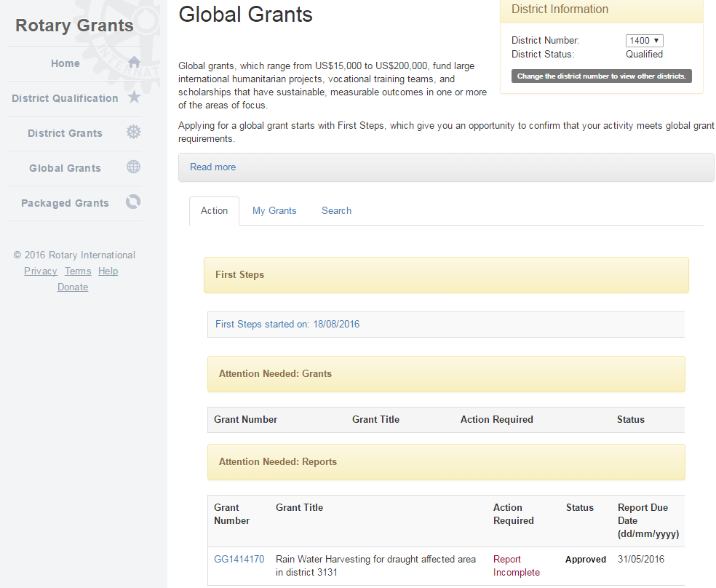Collapse the Attention Needed: Grants header
716x588 pixels.
[x=446, y=374]
